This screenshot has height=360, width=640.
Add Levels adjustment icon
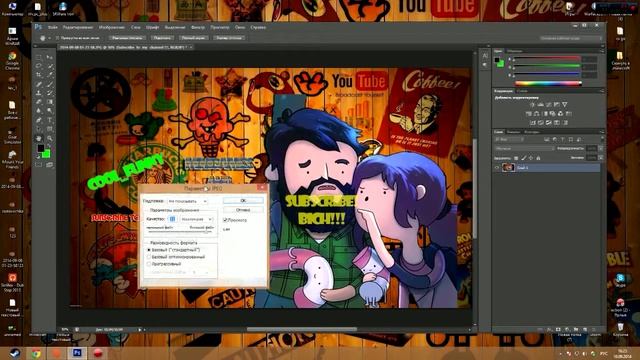(x=540, y=105)
